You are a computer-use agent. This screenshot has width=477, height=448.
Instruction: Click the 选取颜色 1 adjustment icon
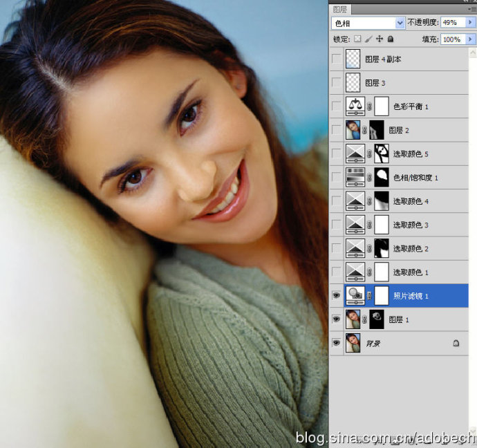[x=355, y=272]
